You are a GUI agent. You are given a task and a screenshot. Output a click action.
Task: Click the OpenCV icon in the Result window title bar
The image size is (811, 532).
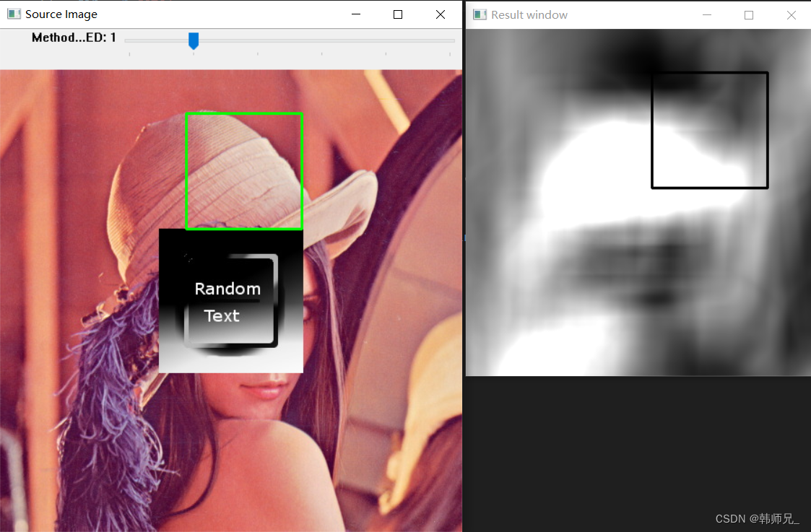point(479,14)
